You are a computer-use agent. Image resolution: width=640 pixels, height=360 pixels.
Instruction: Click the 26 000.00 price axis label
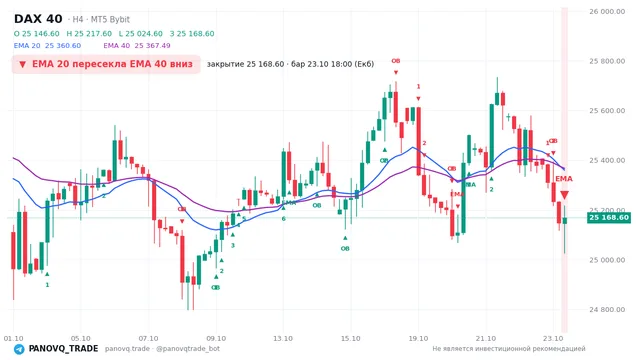(x=607, y=11)
